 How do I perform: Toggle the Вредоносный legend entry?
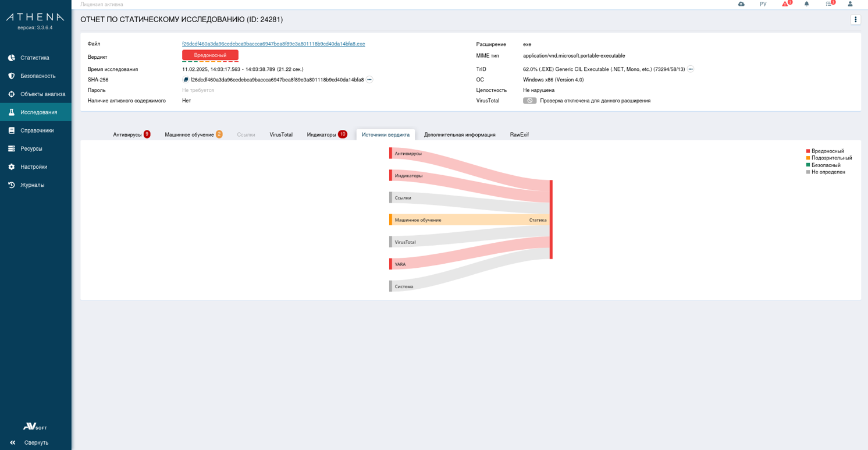827,151
